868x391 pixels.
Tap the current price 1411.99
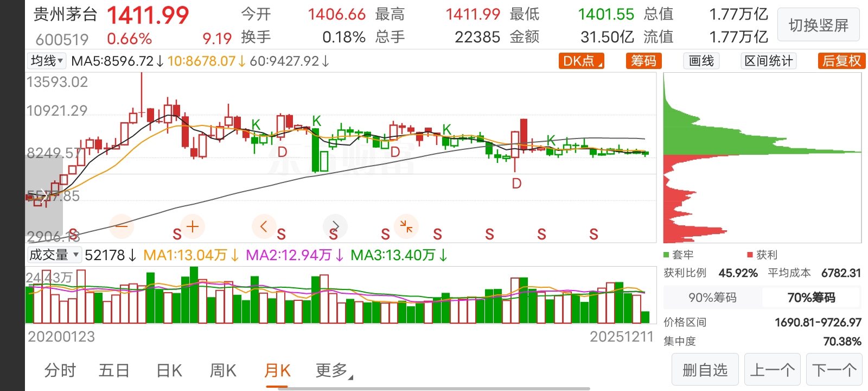148,15
